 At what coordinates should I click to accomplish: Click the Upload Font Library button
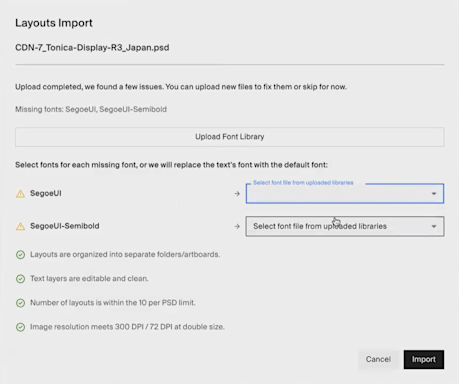coord(229,137)
